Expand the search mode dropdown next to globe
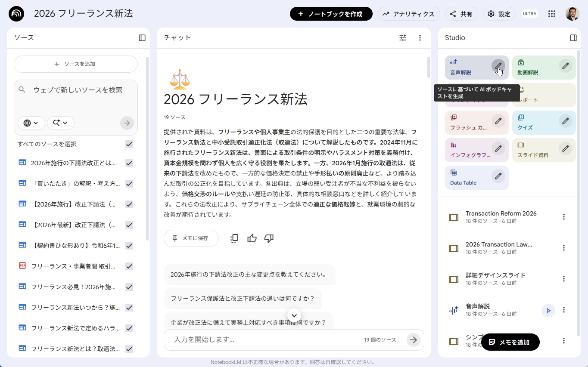This screenshot has width=588, height=367. point(60,123)
